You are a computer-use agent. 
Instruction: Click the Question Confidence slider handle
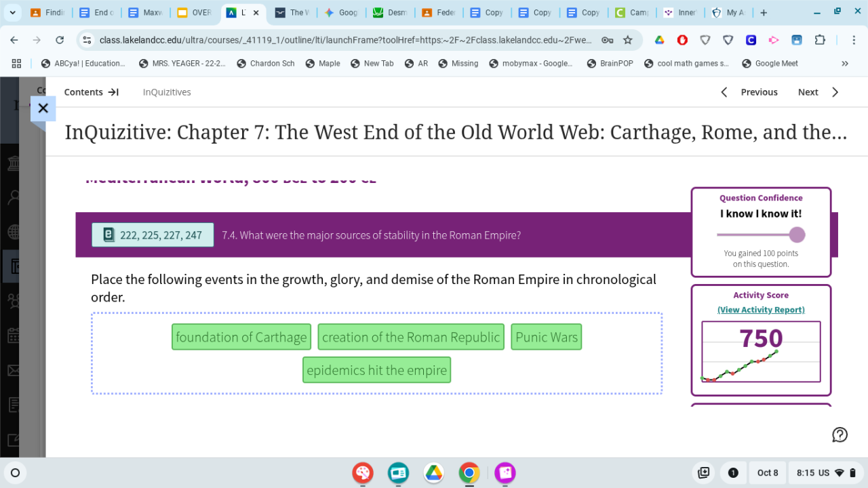coord(797,235)
